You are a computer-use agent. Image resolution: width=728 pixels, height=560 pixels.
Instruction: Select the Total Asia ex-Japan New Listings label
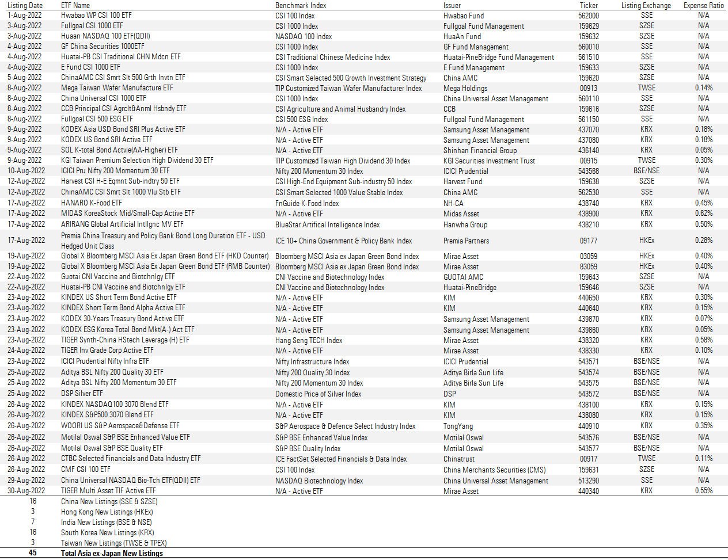point(112,553)
